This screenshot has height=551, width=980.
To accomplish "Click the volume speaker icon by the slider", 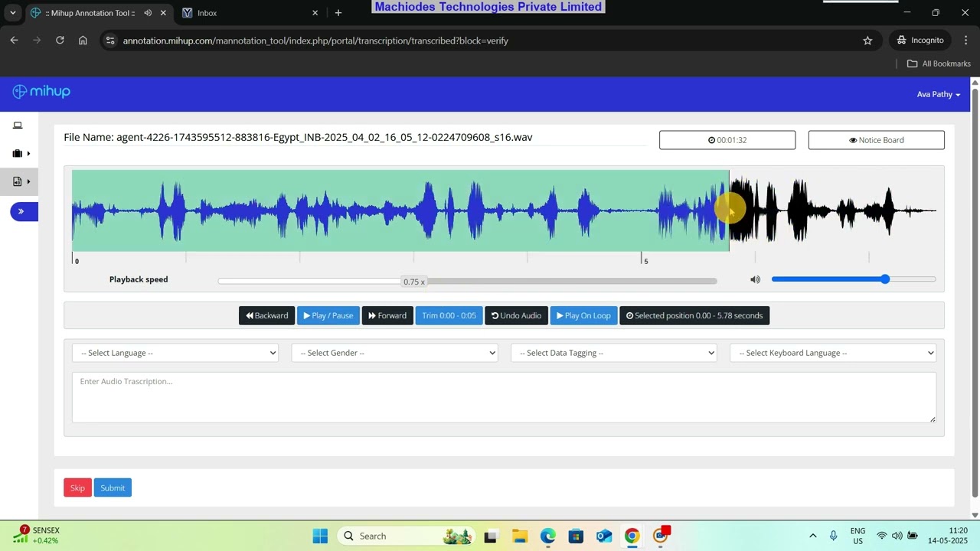I will (x=755, y=279).
